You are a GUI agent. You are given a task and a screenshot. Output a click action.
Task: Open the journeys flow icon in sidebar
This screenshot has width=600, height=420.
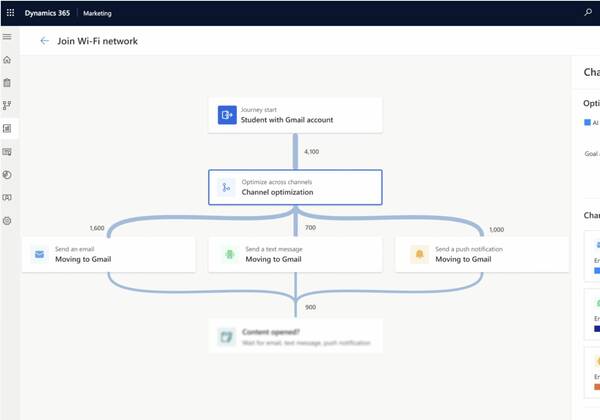(x=8, y=105)
